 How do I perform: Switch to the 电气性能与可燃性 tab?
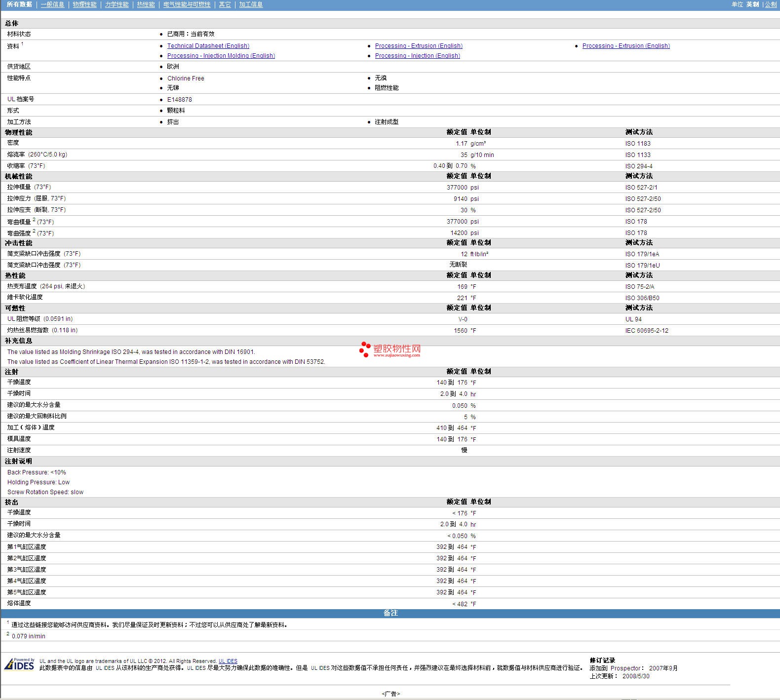[x=187, y=4]
